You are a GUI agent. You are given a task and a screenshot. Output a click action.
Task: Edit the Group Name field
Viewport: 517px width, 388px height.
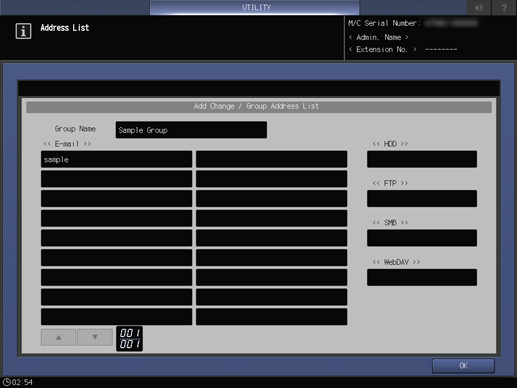pyautogui.click(x=191, y=130)
